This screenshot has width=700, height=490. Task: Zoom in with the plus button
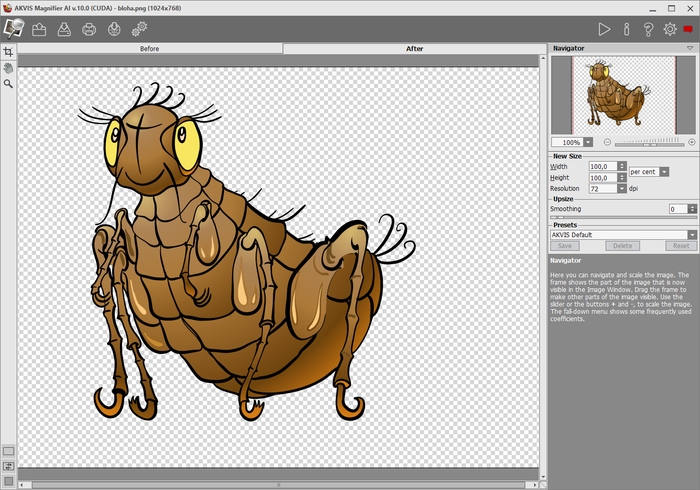(692, 142)
